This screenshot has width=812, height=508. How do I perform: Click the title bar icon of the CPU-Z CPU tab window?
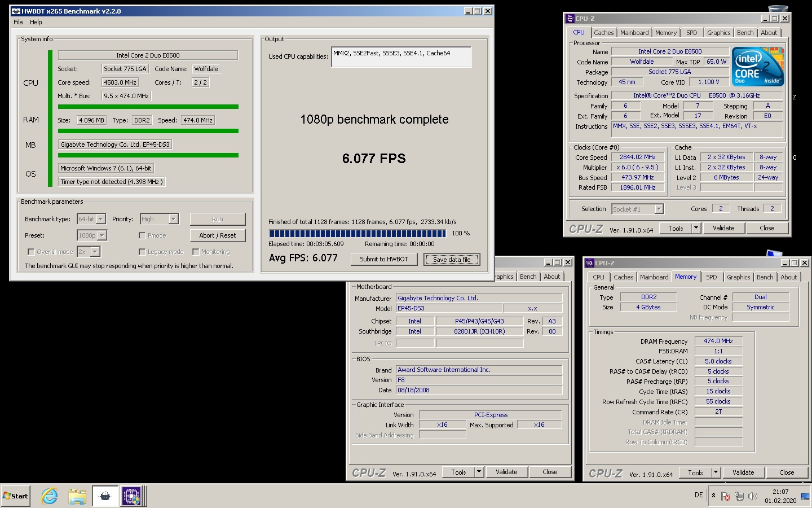(570, 19)
